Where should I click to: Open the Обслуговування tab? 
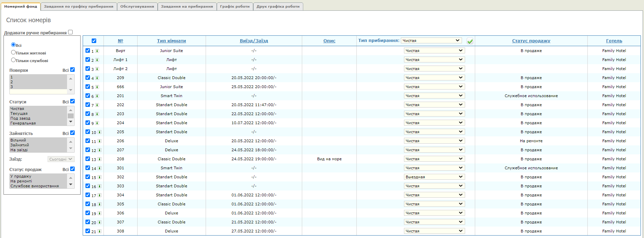coord(137,7)
